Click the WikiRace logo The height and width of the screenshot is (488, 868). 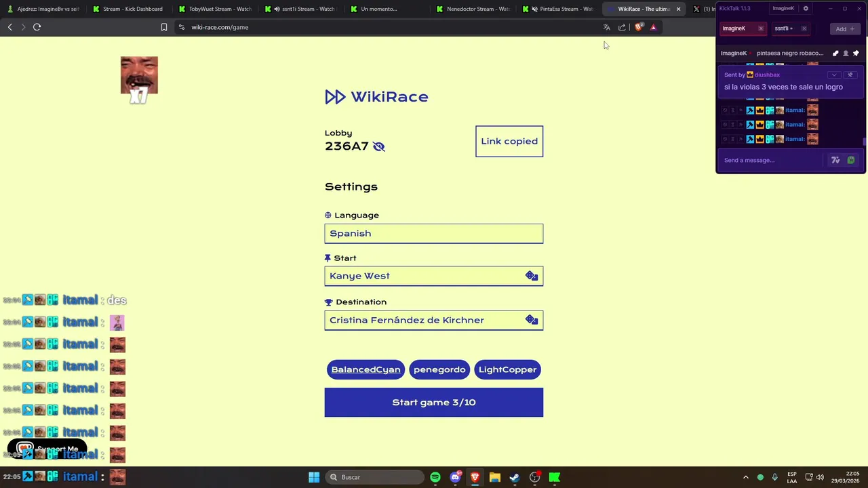(376, 97)
